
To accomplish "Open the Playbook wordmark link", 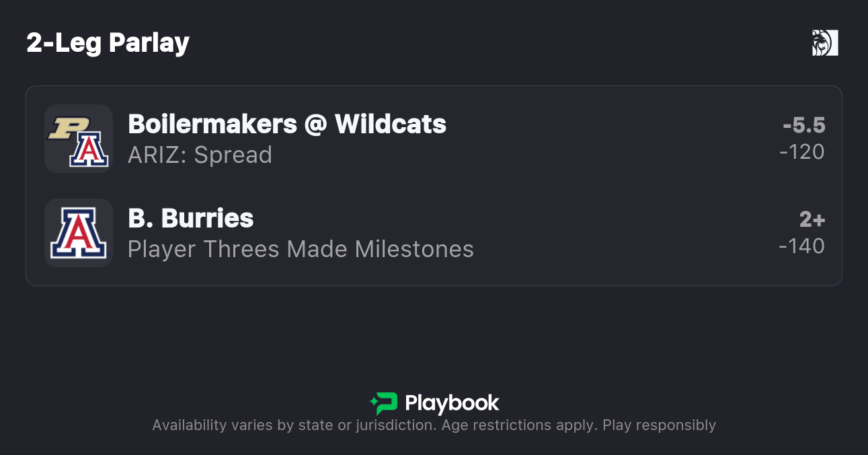I will tap(452, 403).
